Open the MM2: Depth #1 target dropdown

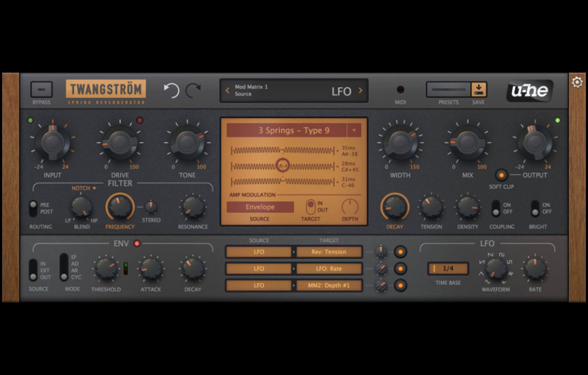click(329, 286)
